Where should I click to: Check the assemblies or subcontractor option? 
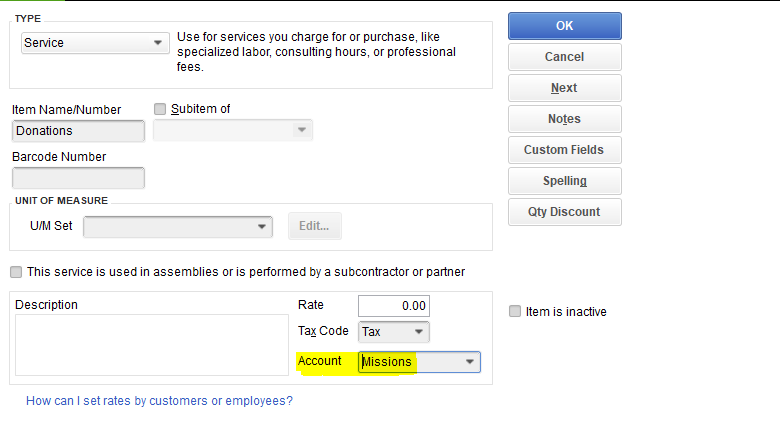tap(16, 272)
